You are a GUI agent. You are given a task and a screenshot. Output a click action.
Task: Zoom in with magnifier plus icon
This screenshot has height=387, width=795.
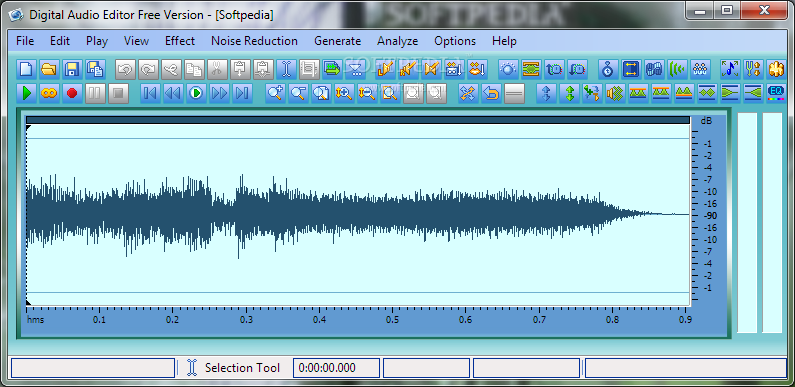click(x=275, y=93)
